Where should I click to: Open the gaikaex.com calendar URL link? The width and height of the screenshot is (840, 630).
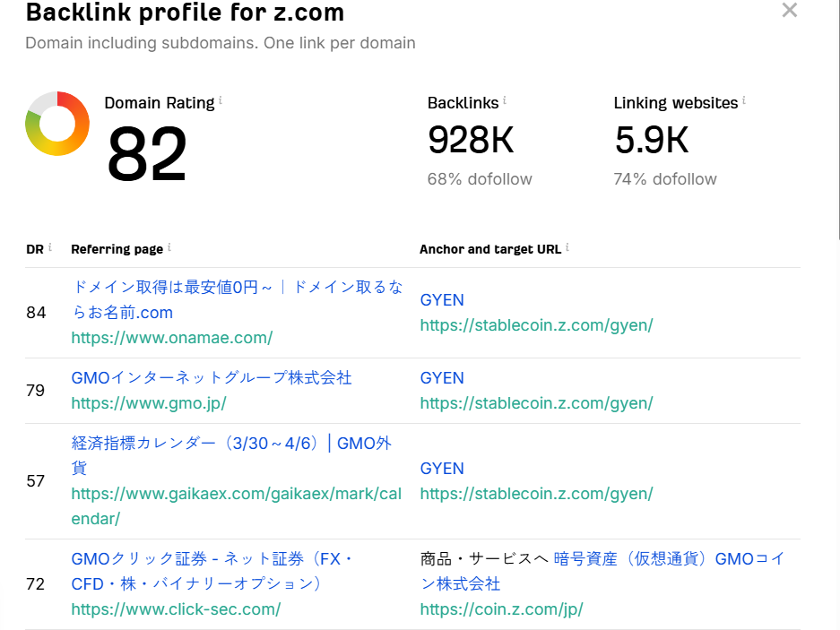[x=237, y=506]
